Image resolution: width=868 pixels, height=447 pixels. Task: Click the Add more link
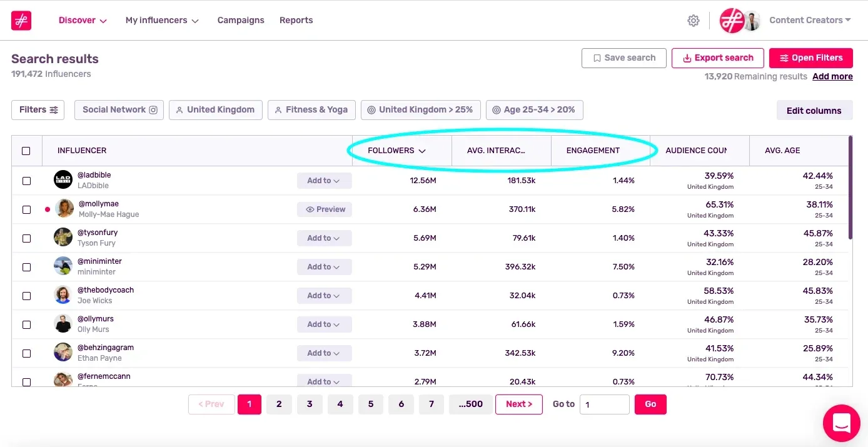click(832, 76)
